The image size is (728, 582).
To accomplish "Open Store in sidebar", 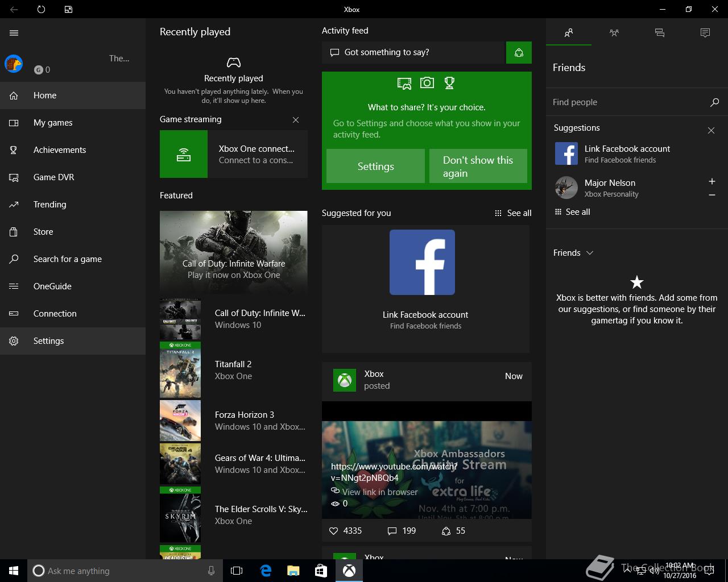I will tap(73, 232).
